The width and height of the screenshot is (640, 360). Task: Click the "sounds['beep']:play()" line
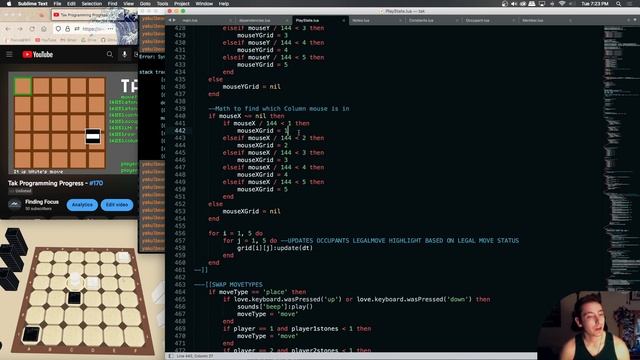275,307
